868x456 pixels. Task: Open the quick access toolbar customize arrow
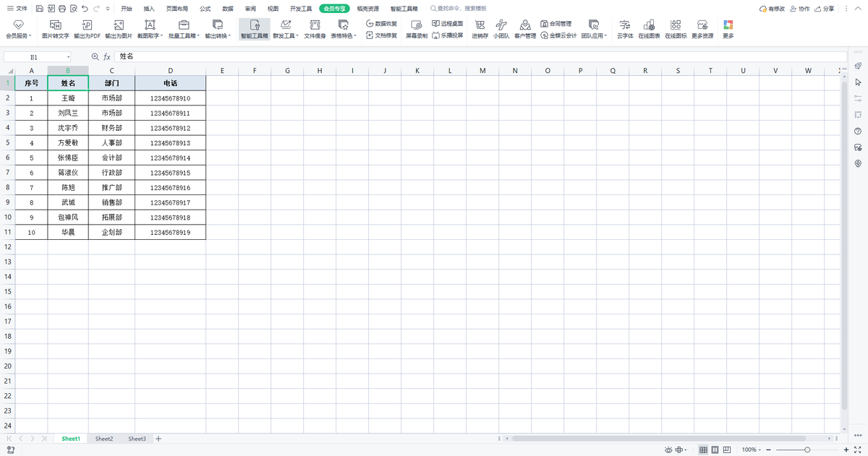pos(108,9)
